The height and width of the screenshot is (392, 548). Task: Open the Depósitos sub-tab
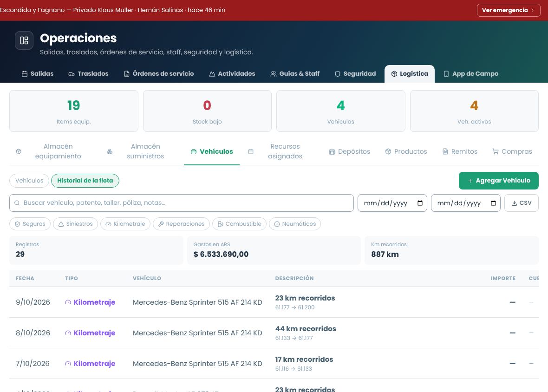(350, 151)
